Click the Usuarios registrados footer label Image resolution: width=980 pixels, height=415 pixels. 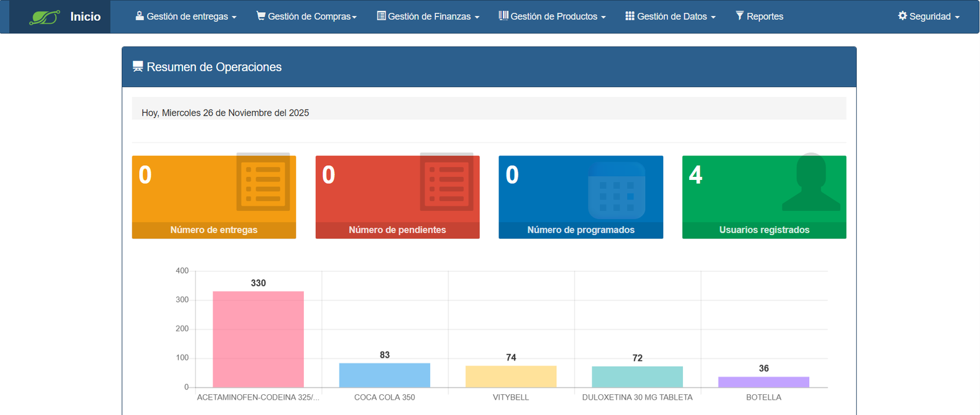click(764, 230)
